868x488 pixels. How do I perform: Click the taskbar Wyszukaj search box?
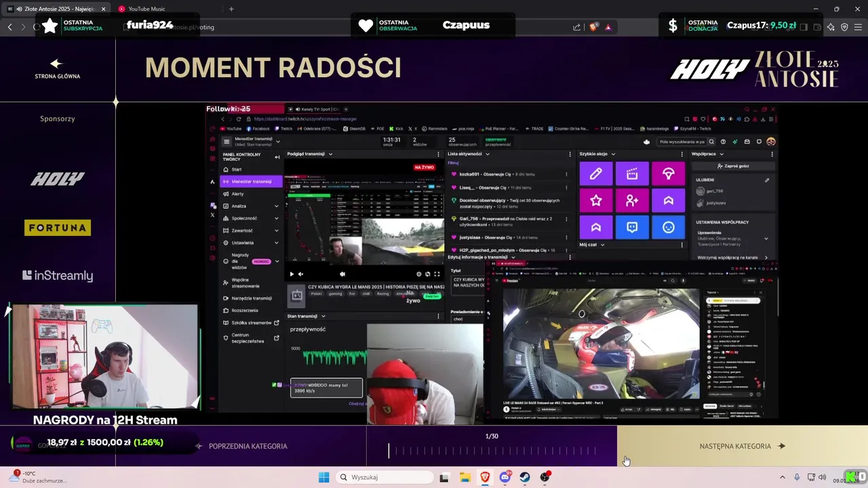385,477
